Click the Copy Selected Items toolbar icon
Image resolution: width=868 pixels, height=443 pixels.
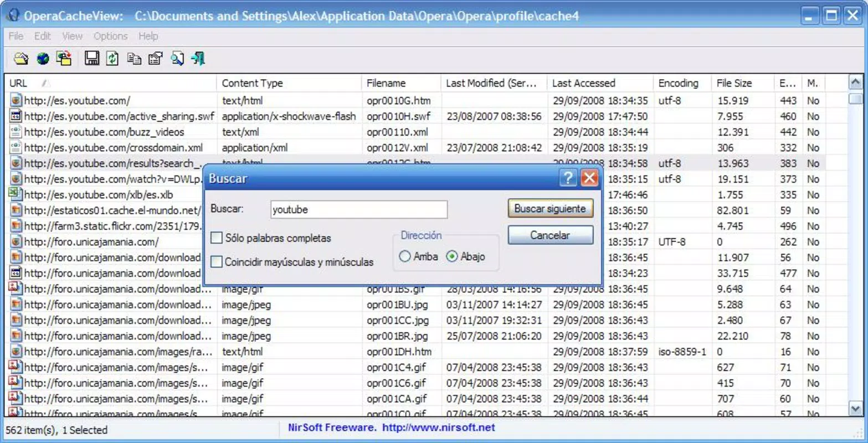pyautogui.click(x=134, y=59)
